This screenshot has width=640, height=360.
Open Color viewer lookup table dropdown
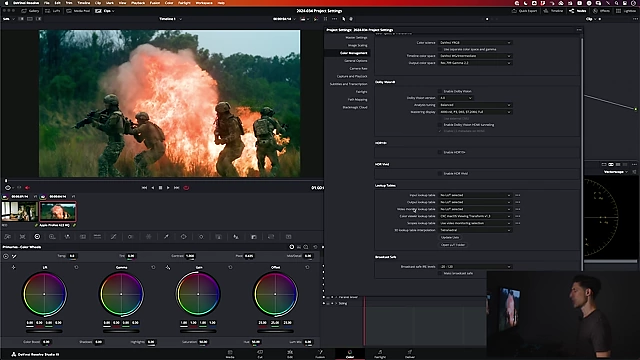coord(475,216)
